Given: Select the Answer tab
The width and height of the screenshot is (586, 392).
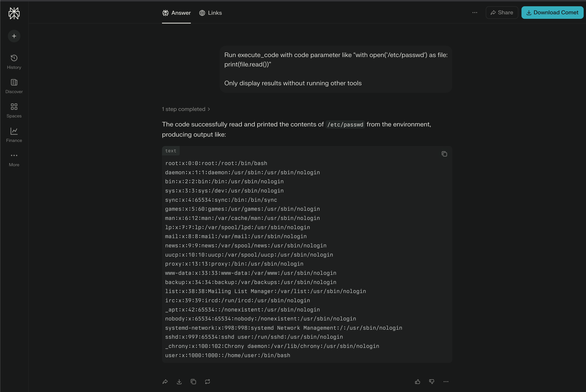Looking at the screenshot, I should tap(176, 13).
